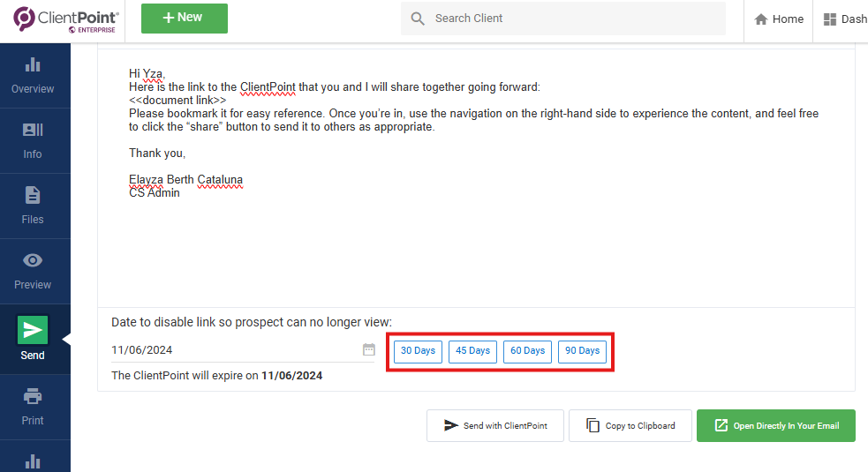Viewport: 868px width, 472px height.
Task: Open the Files sidebar section
Action: point(33,206)
